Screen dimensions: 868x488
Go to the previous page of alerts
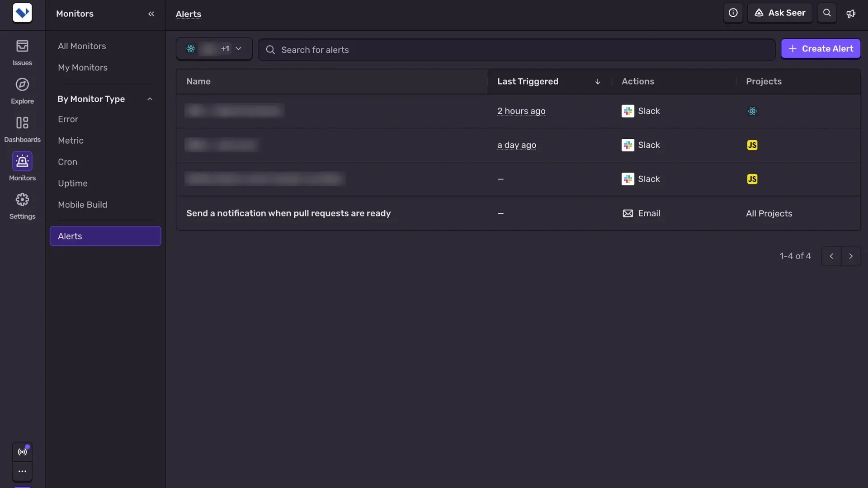pyautogui.click(x=831, y=256)
